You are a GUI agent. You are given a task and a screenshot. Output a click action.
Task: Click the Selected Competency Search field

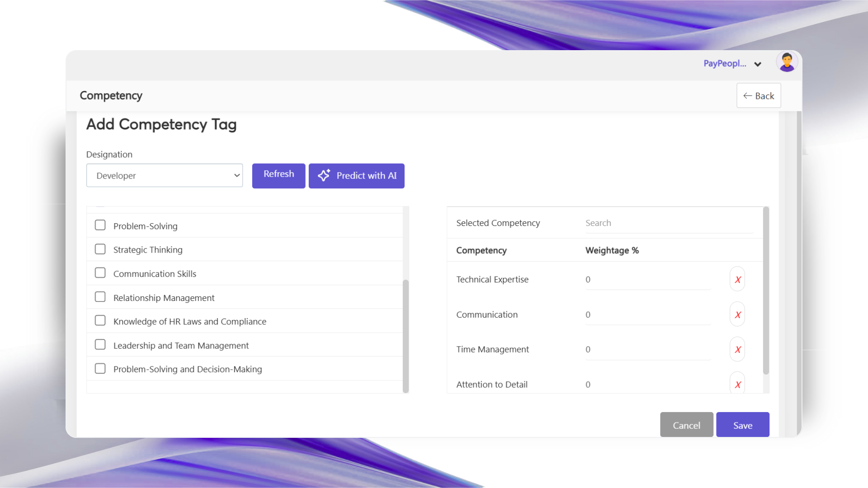point(669,223)
